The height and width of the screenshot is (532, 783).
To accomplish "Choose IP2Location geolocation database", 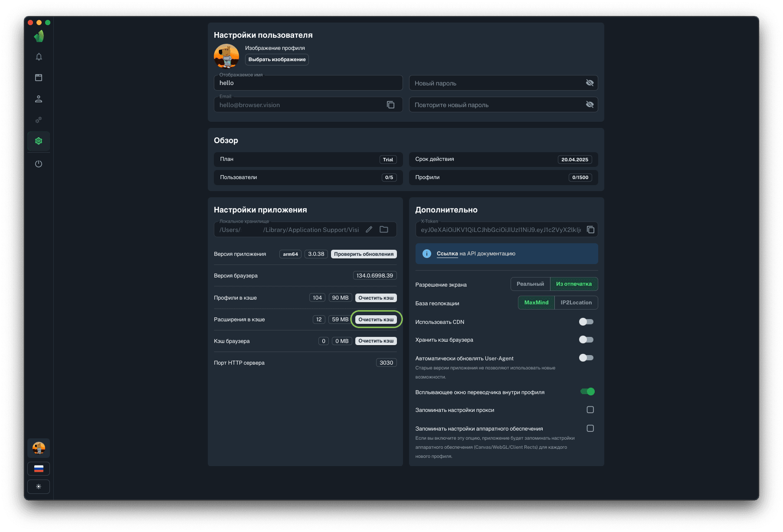I will coord(576,303).
